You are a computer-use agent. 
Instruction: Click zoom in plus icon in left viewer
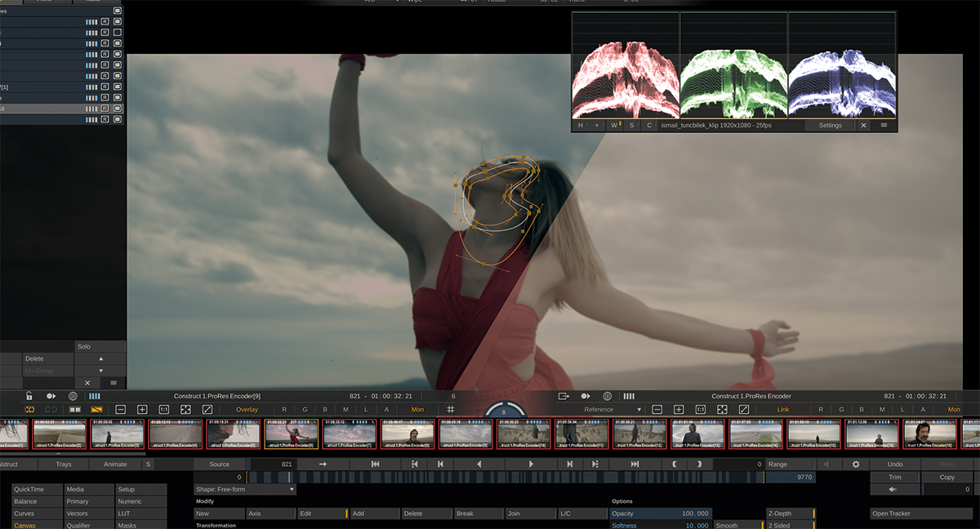[x=142, y=409]
